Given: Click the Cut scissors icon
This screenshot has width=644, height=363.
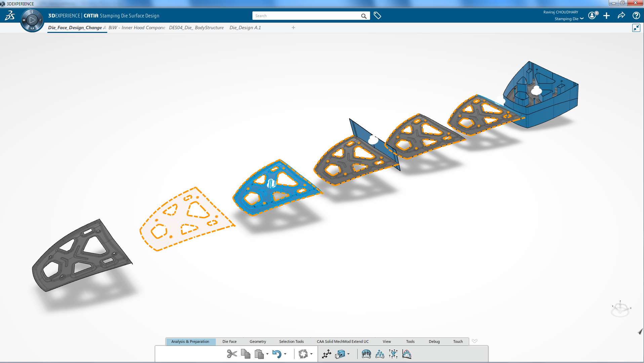Looking at the screenshot, I should point(232,354).
